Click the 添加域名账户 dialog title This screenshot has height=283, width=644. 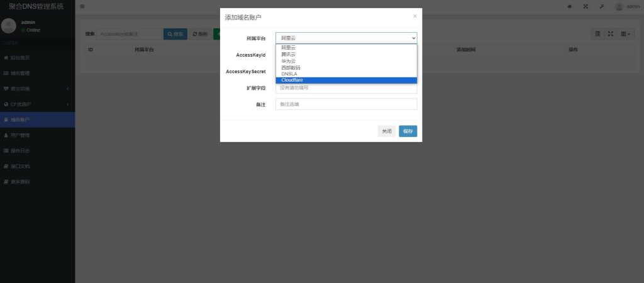[243, 17]
